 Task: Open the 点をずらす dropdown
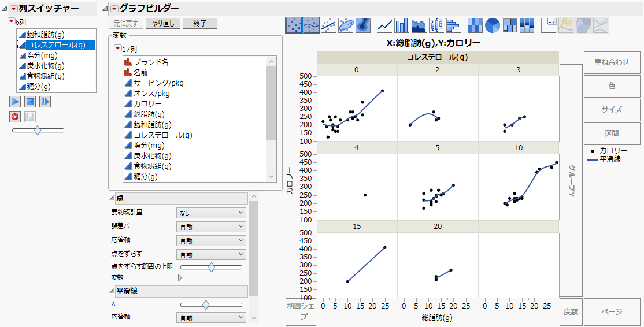pyautogui.click(x=211, y=254)
